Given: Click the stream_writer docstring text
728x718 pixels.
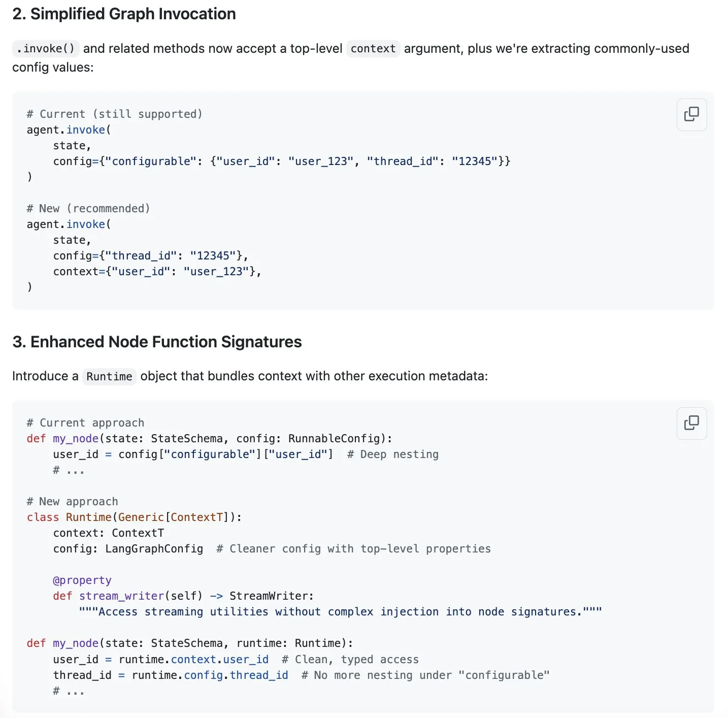Looking at the screenshot, I should [341, 611].
